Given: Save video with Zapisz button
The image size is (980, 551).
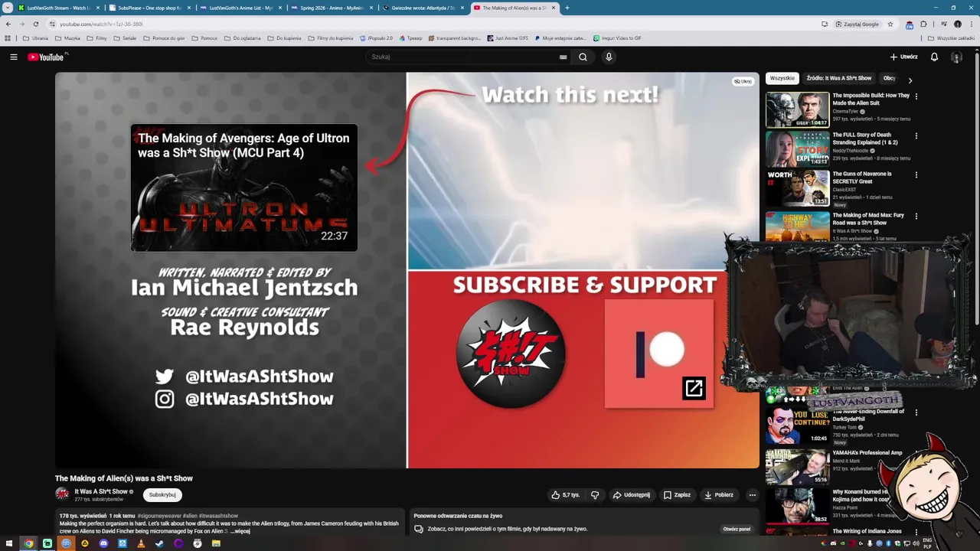Looking at the screenshot, I should click(677, 495).
